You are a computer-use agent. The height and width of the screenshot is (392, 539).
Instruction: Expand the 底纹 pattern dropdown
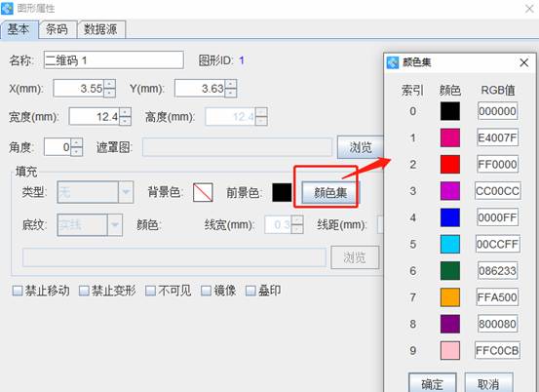pos(115,225)
